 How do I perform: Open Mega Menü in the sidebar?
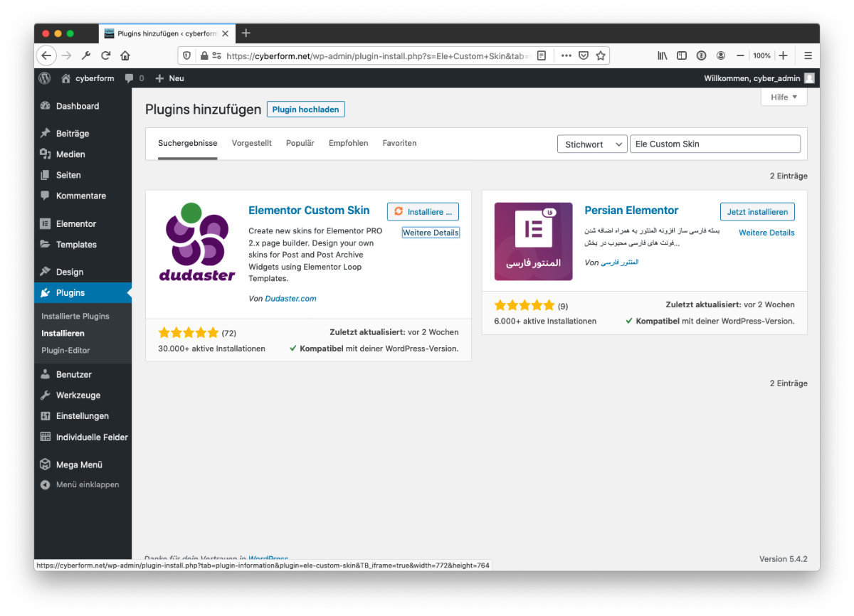[x=83, y=464]
